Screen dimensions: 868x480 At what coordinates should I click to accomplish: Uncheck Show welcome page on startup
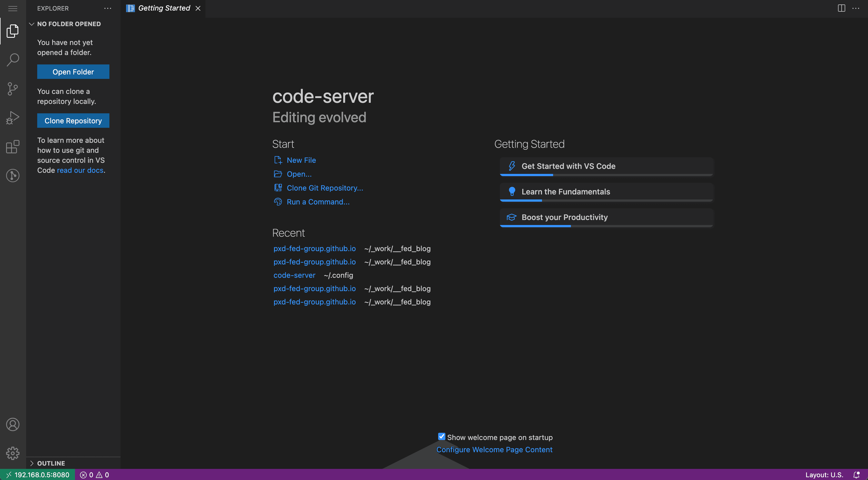441,436
